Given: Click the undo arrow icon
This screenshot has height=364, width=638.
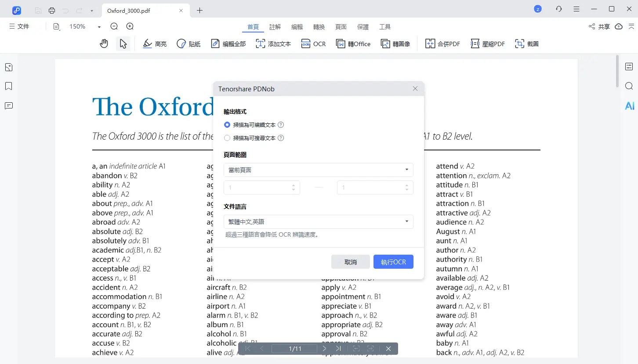Looking at the screenshot, I should (65, 10).
